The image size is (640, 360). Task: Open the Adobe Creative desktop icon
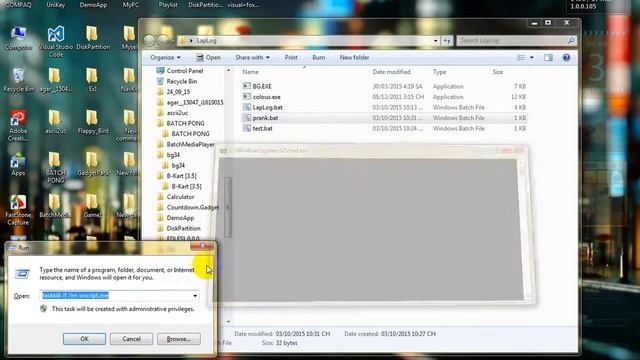[x=18, y=125]
